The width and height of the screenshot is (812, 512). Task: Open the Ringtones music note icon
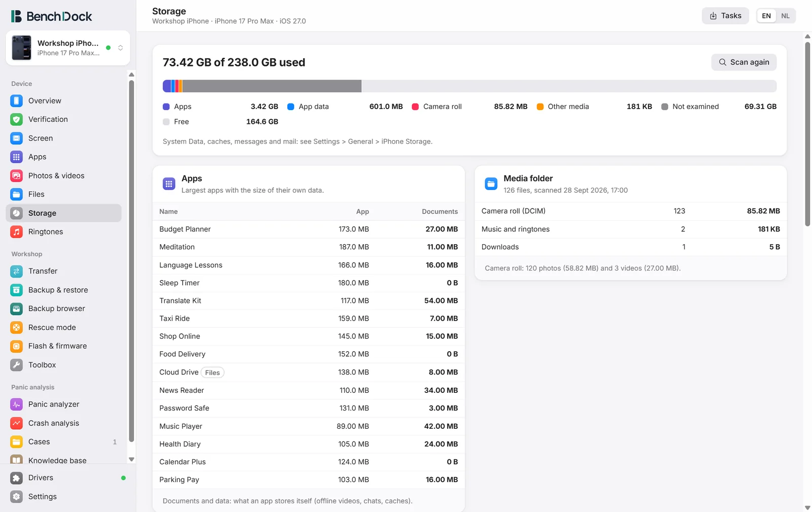click(16, 232)
